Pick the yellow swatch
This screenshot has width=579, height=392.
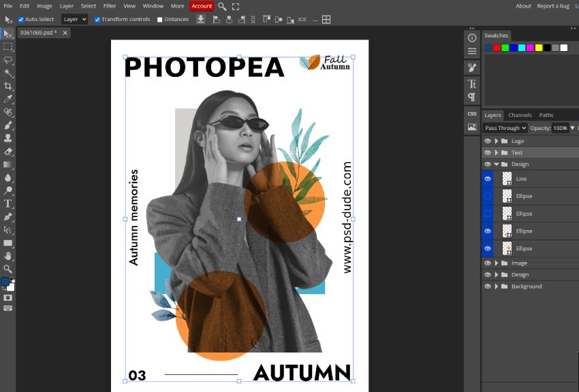[x=539, y=48]
